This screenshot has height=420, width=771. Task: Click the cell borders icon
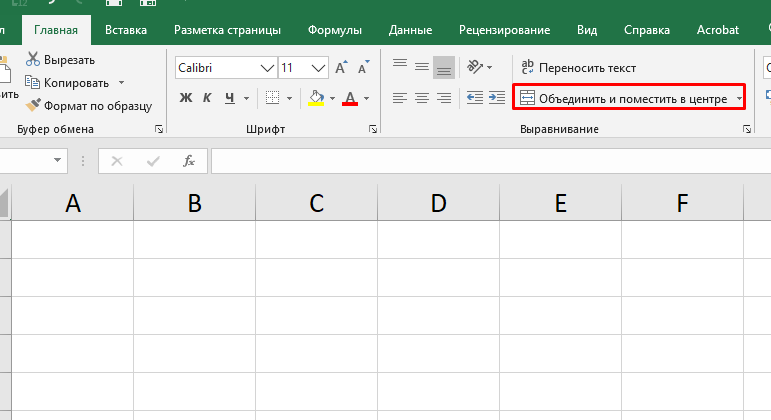click(x=272, y=98)
